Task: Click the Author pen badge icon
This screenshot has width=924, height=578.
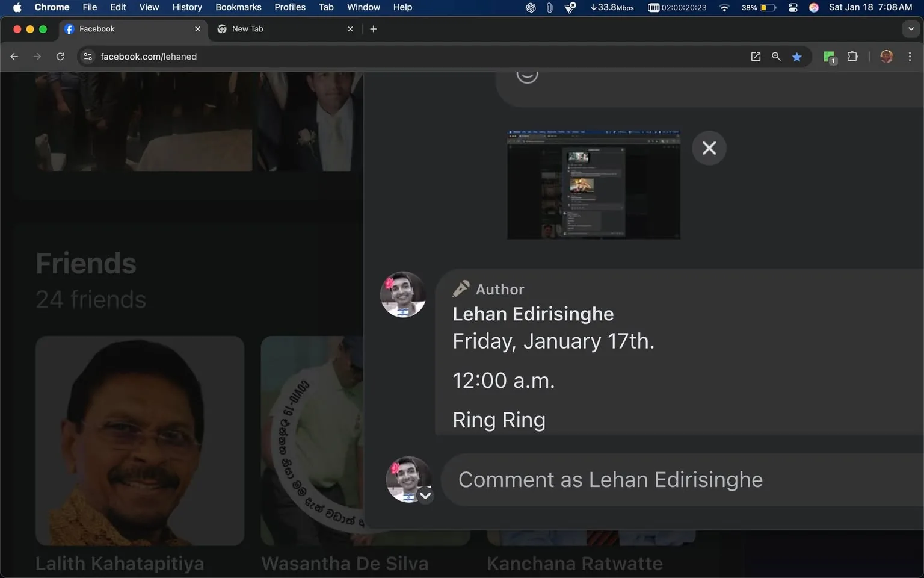Action: point(461,288)
